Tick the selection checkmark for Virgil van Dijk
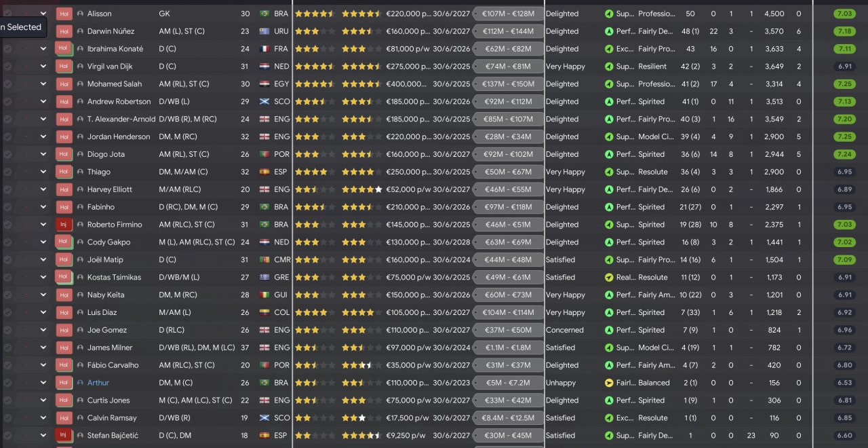 [x=7, y=67]
